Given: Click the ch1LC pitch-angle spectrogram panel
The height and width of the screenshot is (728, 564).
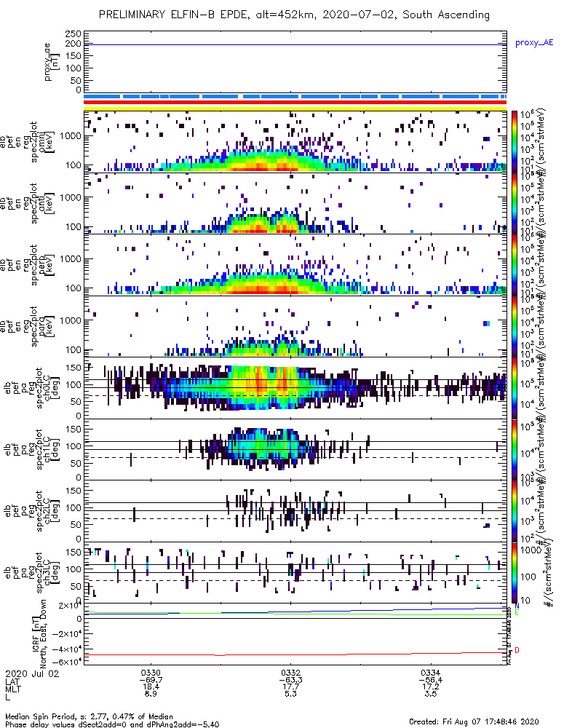Looking at the screenshot, I should point(295,449).
